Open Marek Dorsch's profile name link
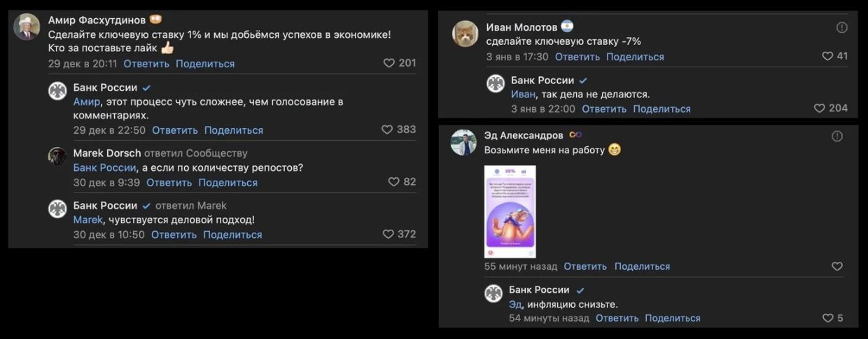The width and height of the screenshot is (868, 339). point(107,153)
